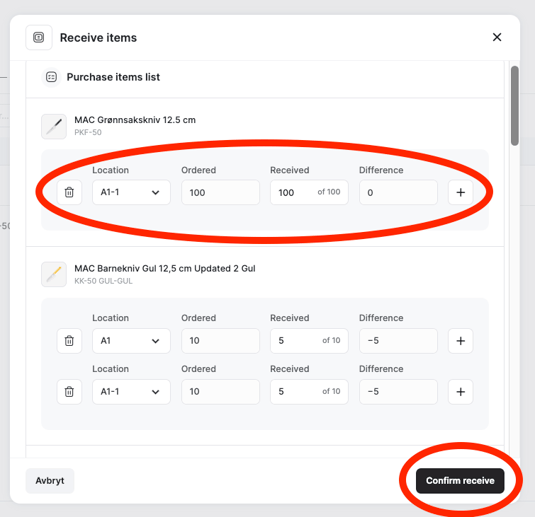Confirm receive of the items
The image size is (535, 517).
click(x=460, y=480)
